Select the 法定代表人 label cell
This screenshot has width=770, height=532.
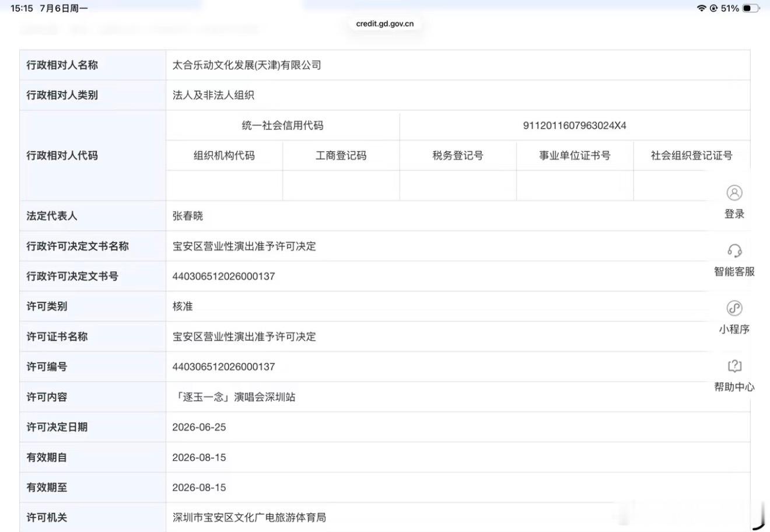click(93, 216)
